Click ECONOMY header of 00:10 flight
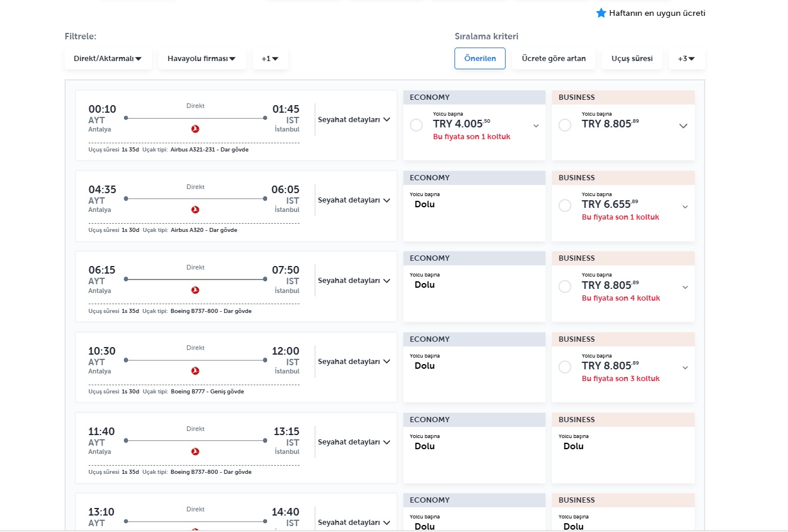This screenshot has height=532, width=788. click(x=474, y=97)
